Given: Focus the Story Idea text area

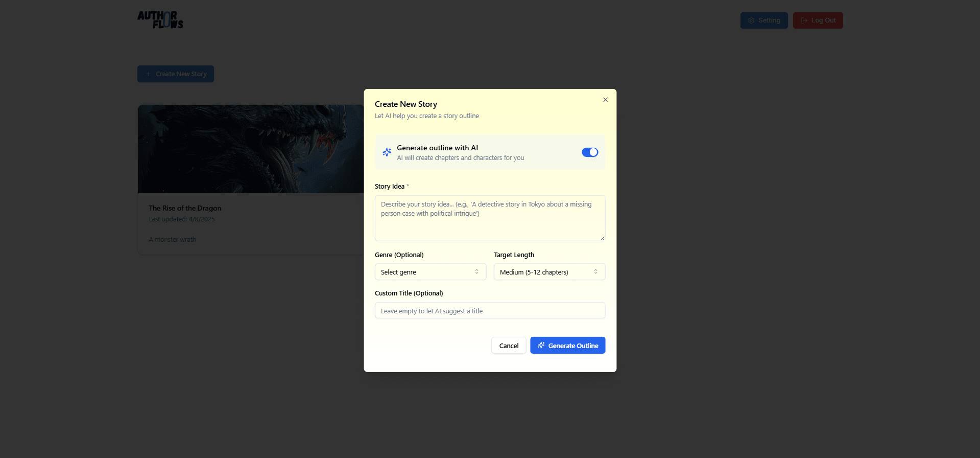Looking at the screenshot, I should pos(489,218).
